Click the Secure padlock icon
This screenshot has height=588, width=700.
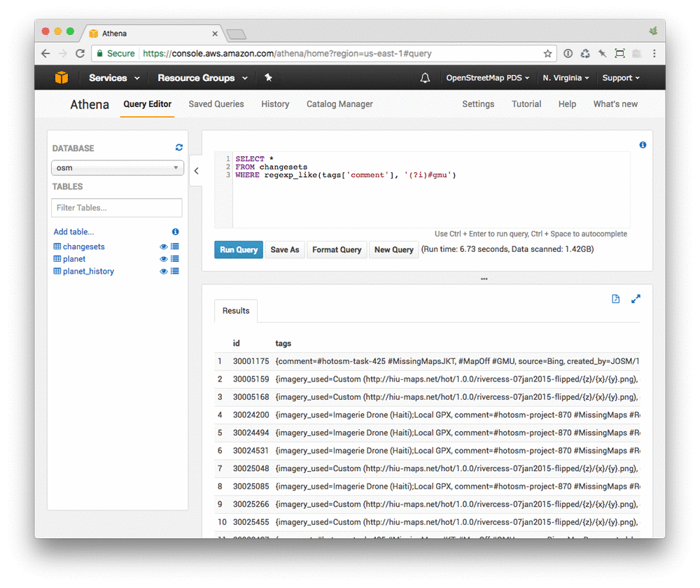[x=100, y=54]
